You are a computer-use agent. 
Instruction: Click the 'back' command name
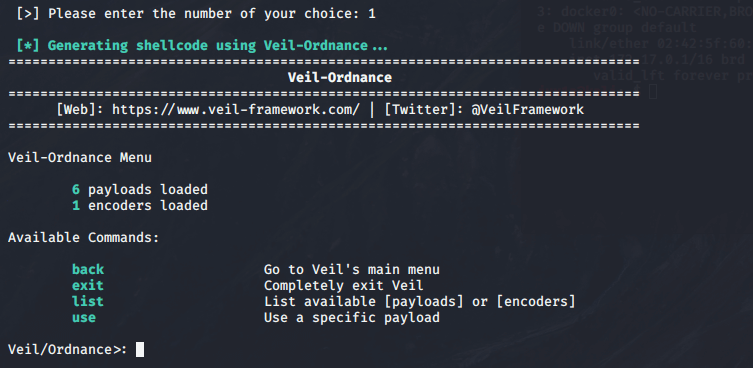pyautogui.click(x=88, y=270)
